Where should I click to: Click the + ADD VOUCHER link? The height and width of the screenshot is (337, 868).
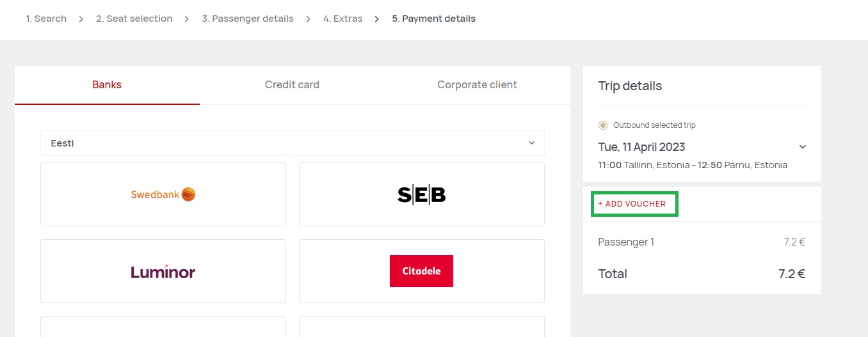632,204
